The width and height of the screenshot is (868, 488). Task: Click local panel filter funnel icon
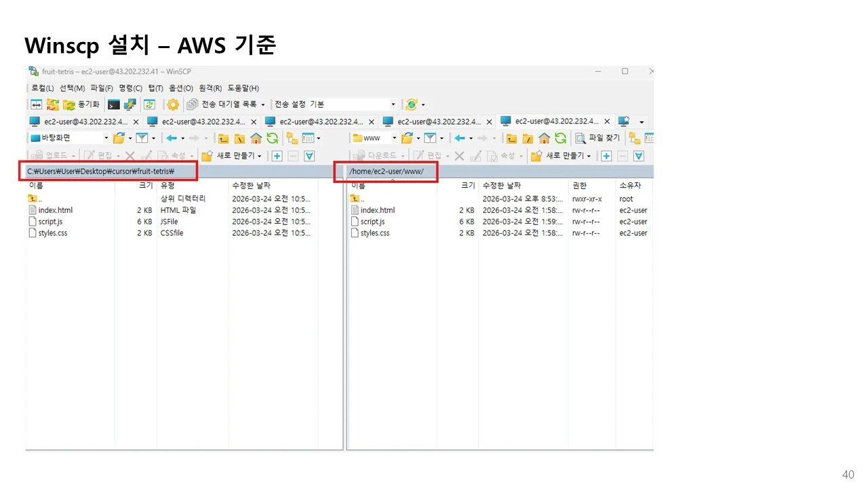pos(142,138)
